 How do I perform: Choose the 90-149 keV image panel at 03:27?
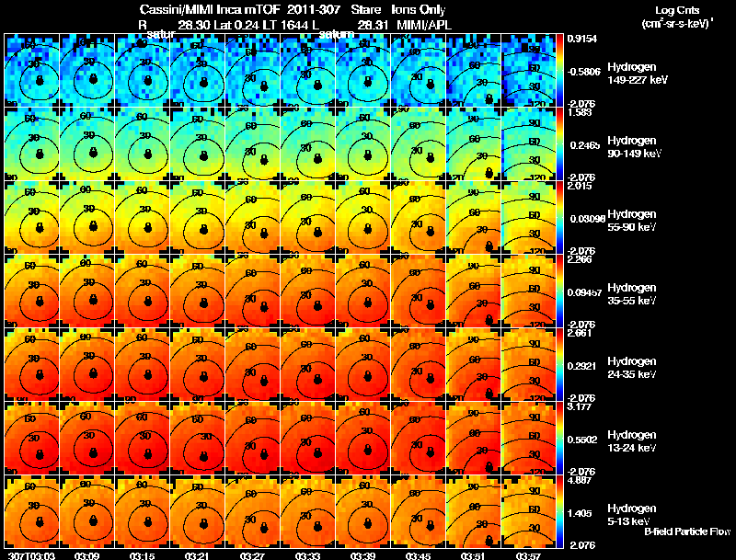pos(252,144)
